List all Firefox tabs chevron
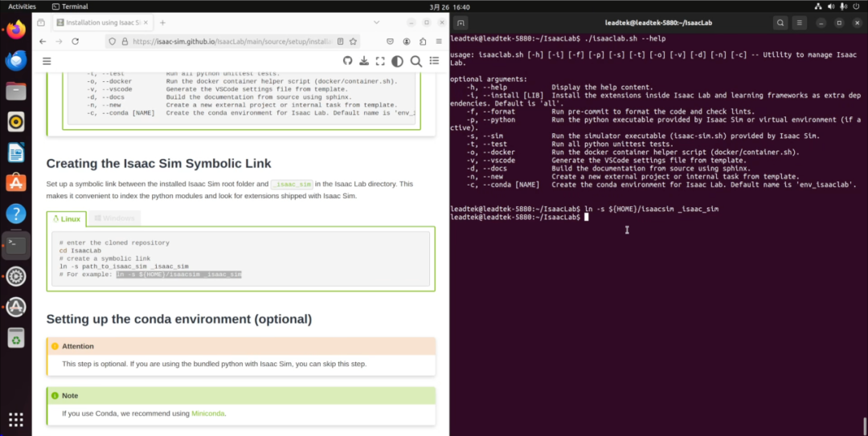Viewport: 868px width, 436px height. (x=376, y=22)
